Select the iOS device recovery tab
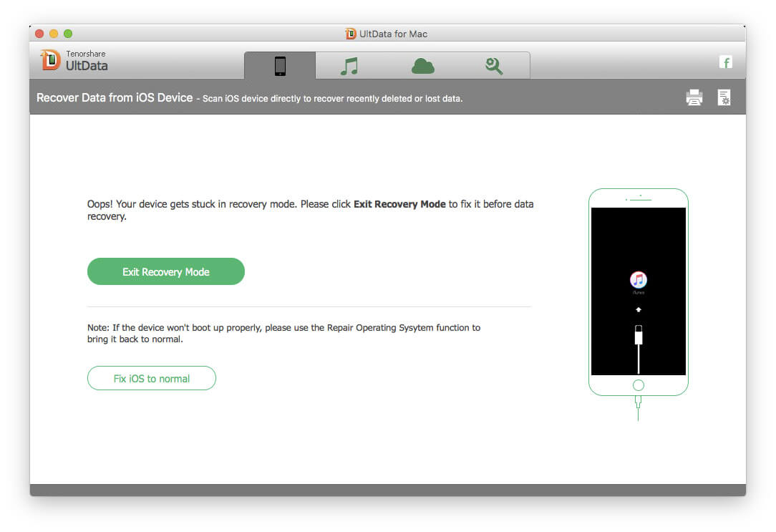Viewport: 776px width, 532px height. [280, 66]
